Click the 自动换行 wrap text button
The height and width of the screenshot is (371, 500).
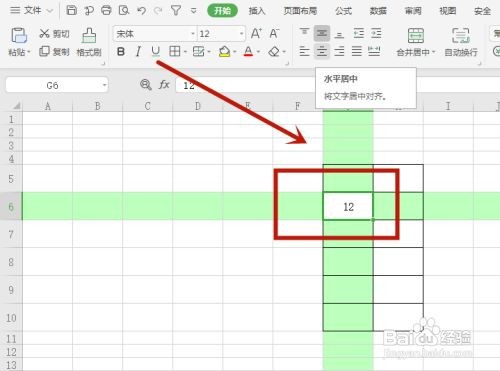(461, 42)
